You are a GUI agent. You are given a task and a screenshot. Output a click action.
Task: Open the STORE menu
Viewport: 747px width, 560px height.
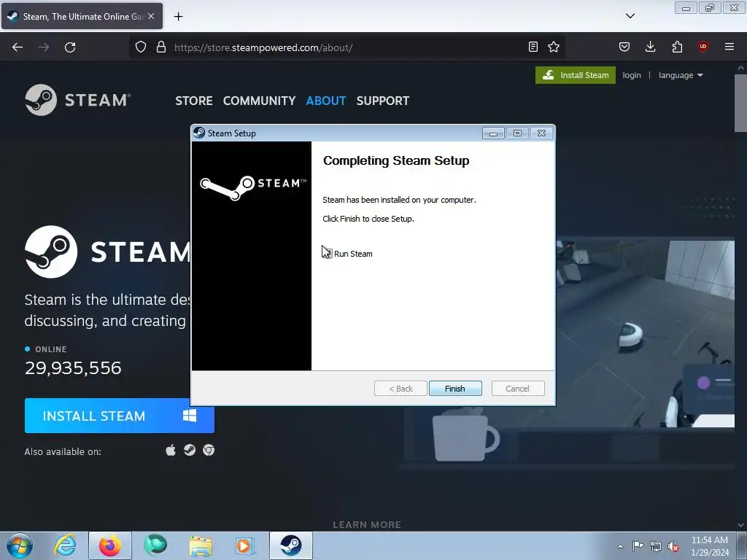[194, 101]
